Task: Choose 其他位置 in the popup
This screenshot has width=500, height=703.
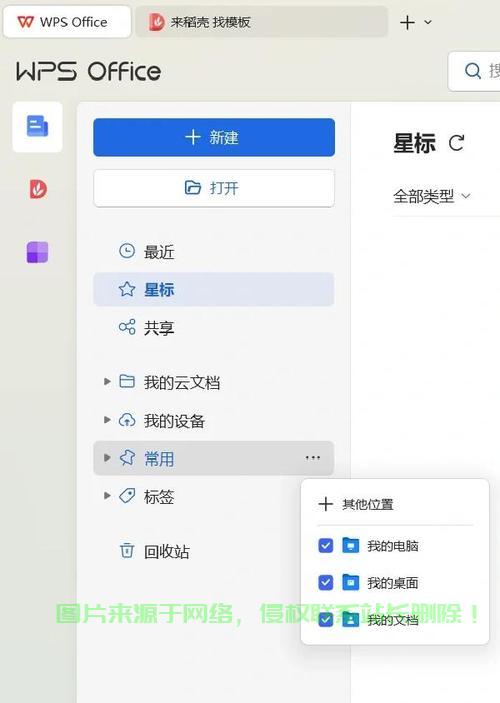Action: (x=368, y=504)
